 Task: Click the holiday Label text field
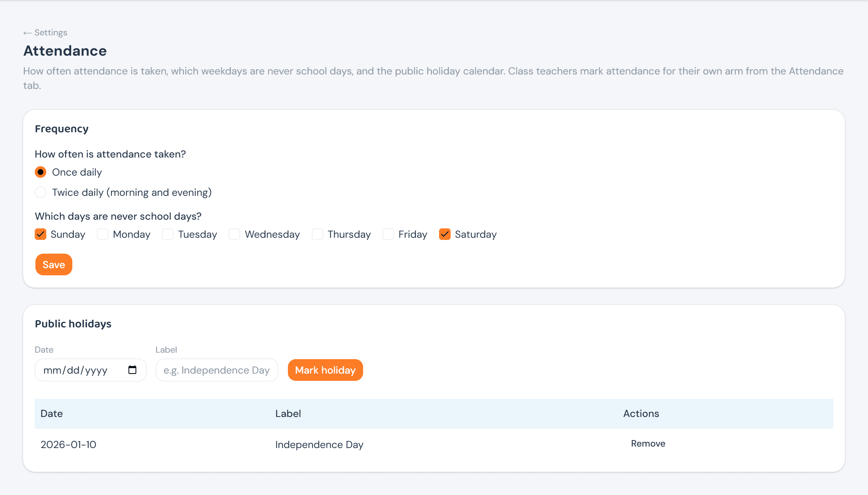point(217,370)
